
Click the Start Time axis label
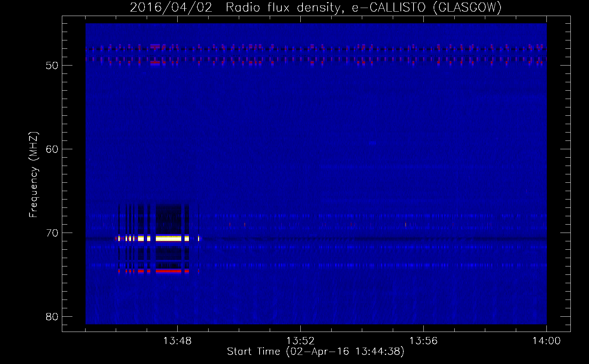pyautogui.click(x=316, y=352)
